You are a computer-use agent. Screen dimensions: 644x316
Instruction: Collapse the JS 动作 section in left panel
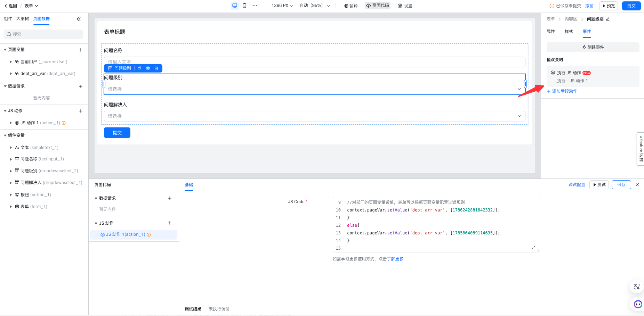(x=5, y=111)
